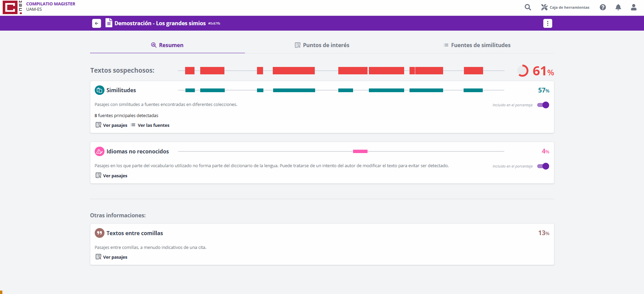Click the Similitudes teal icon
This screenshot has height=294, width=644.
tap(99, 90)
